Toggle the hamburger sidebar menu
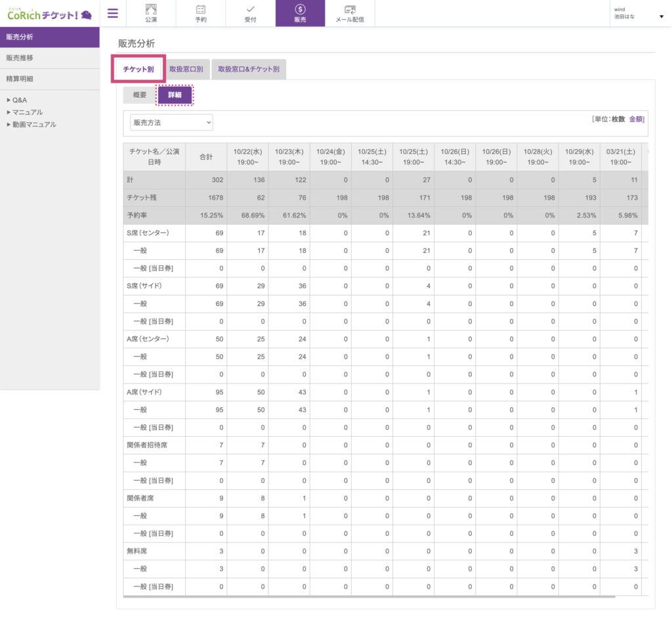The height and width of the screenshot is (620, 672). click(x=113, y=13)
